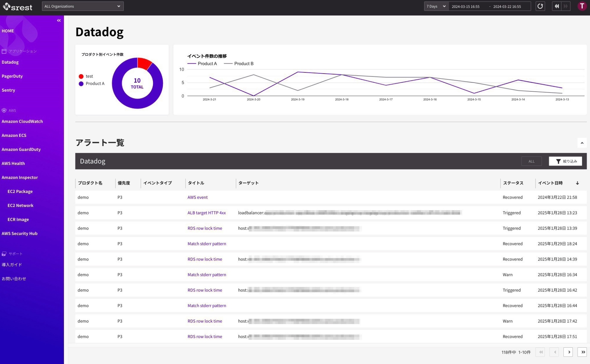The height and width of the screenshot is (364, 590).
Task: Open the 7 Days range dropdown
Action: pos(436,6)
